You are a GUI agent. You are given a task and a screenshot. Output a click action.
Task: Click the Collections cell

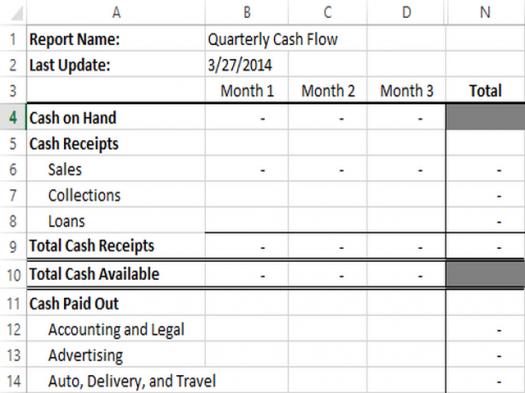(x=116, y=195)
